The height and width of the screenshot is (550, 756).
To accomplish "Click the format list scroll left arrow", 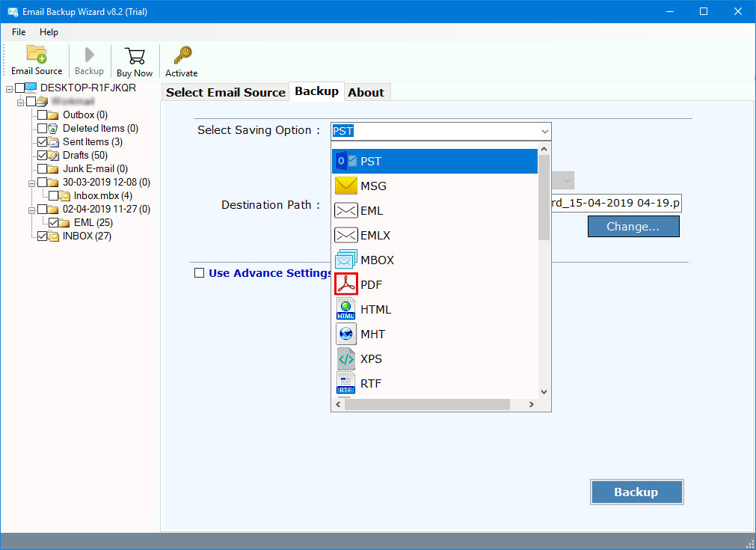I will point(338,404).
